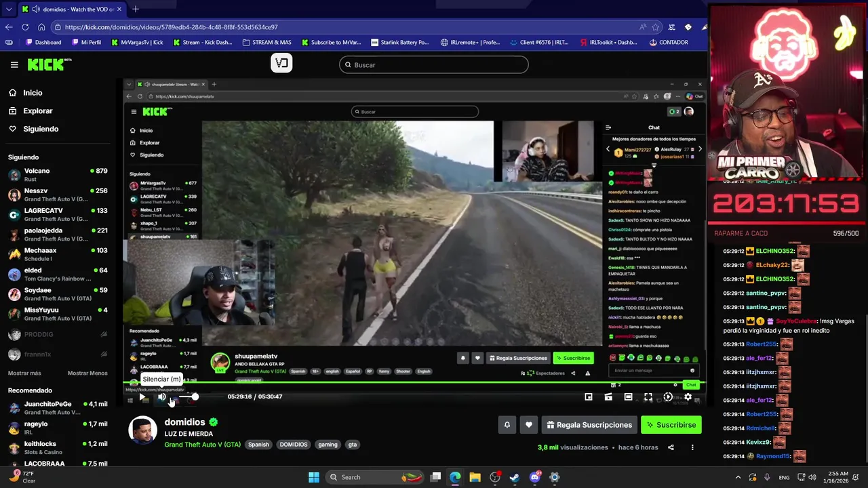
Task: Click the cast icon in player
Action: click(608, 397)
